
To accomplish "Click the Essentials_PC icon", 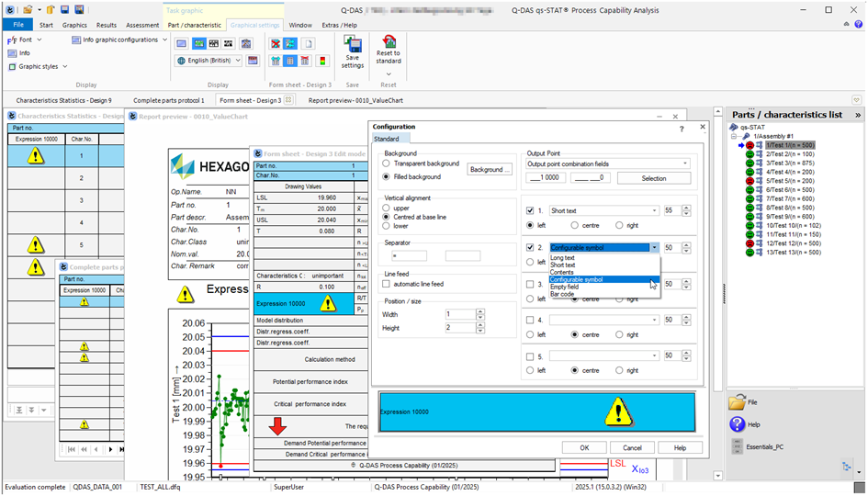I will pyautogui.click(x=738, y=446).
